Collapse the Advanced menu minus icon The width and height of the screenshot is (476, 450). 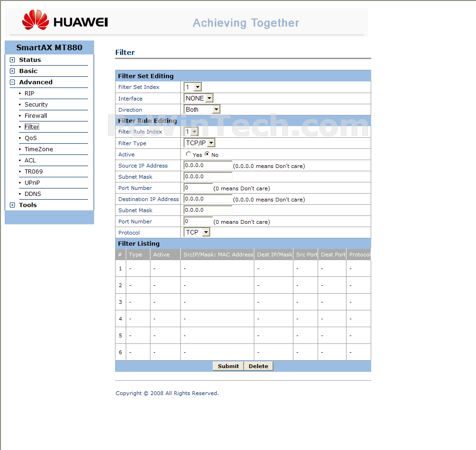coord(13,82)
